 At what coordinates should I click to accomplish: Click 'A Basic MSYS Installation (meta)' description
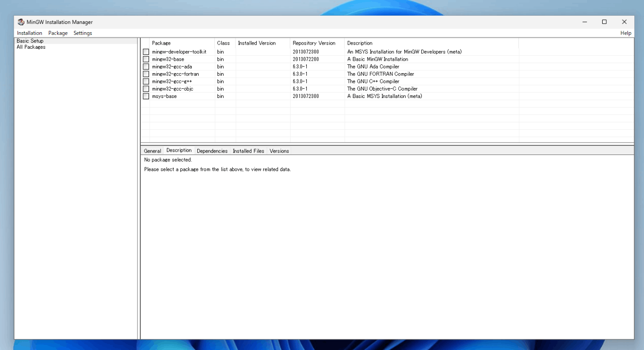tap(385, 96)
